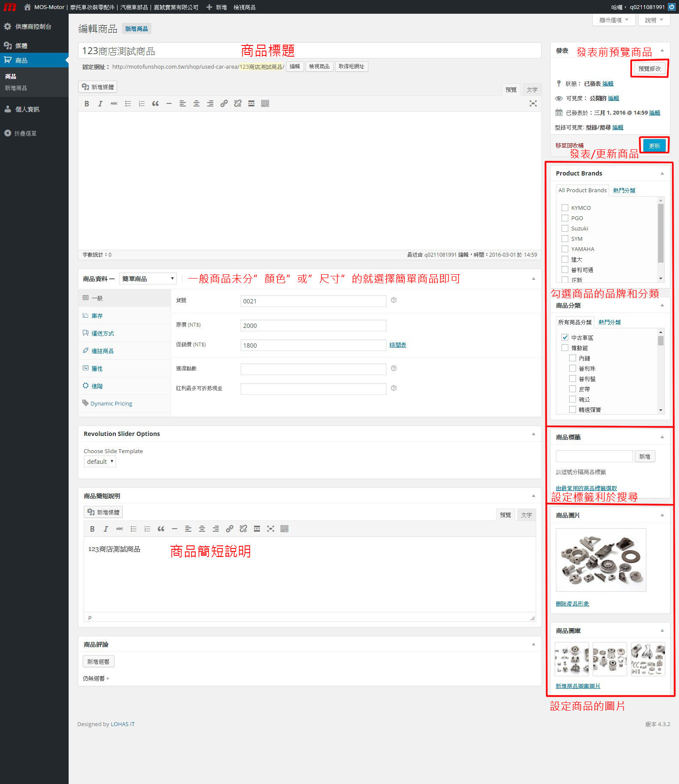Expand the 顯示選項 screen options panel
This screenshot has width=679, height=784.
point(613,20)
